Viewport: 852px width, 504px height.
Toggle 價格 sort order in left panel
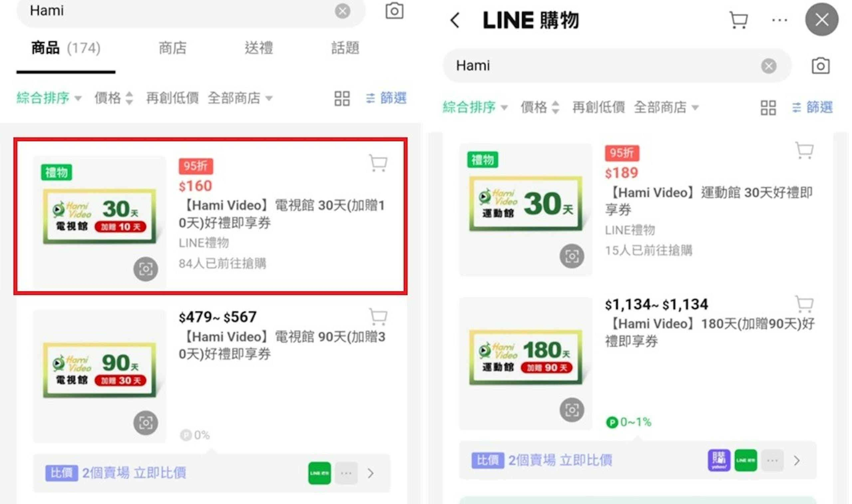click(x=114, y=98)
